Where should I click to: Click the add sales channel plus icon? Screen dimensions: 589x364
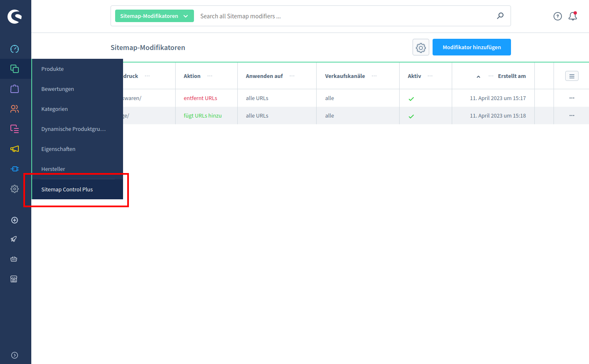(x=15, y=220)
